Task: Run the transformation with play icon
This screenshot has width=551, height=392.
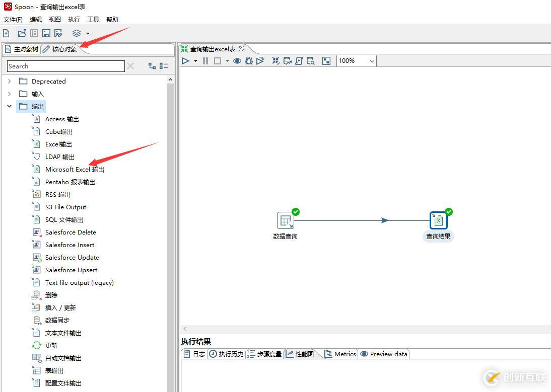Action: (x=185, y=61)
